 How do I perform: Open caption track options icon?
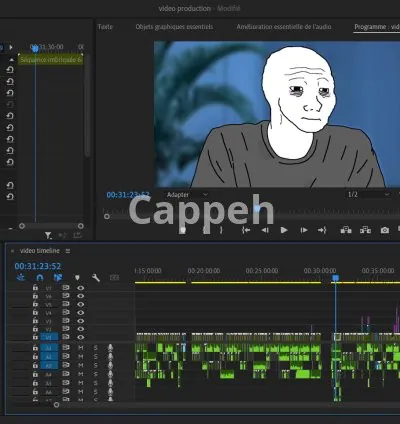[114, 277]
